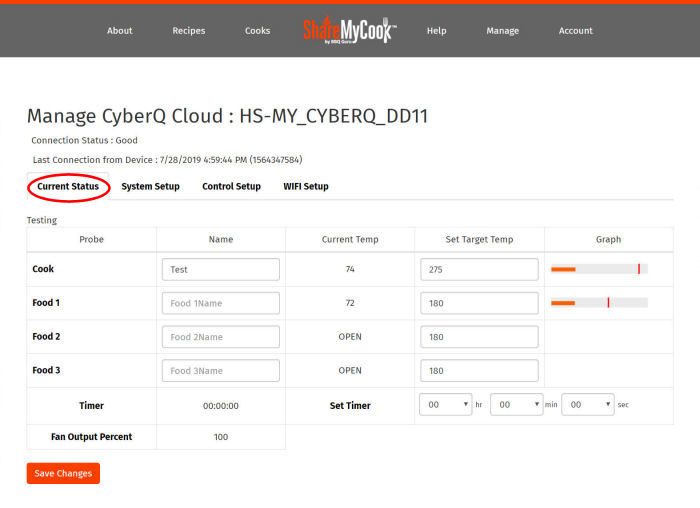Select the Current Status tab
Viewport: 700px width, 508px height.
coord(68,187)
